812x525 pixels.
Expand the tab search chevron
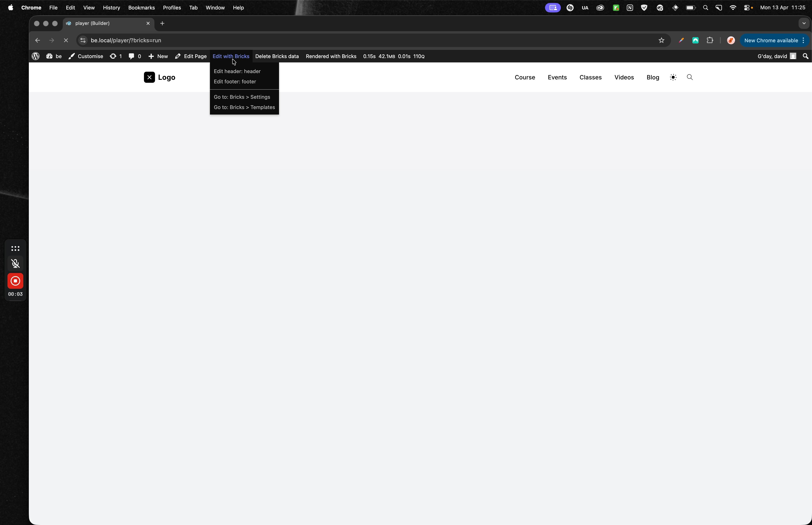coord(804,24)
